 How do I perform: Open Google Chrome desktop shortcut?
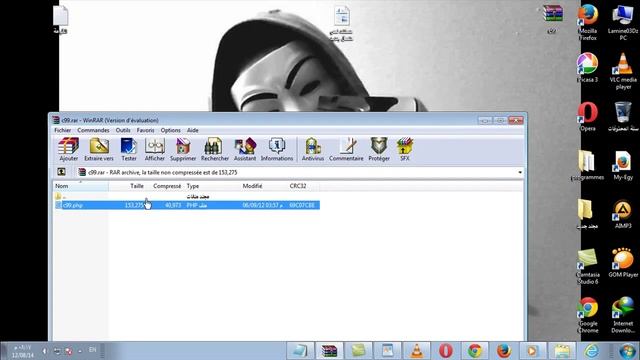point(588,315)
